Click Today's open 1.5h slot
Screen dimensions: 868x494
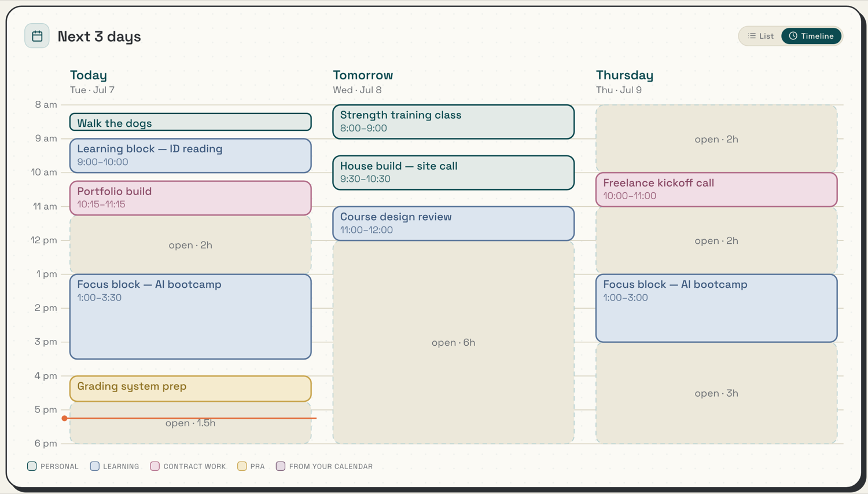coord(190,423)
